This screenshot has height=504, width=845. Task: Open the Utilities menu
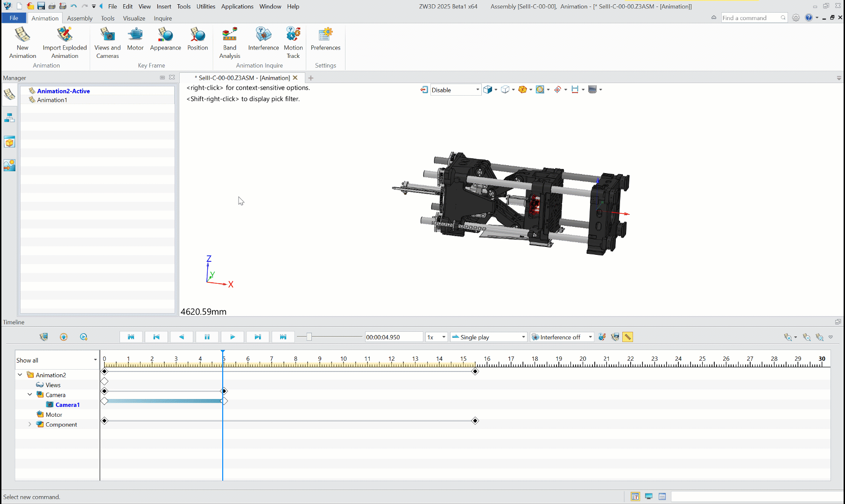tap(206, 6)
